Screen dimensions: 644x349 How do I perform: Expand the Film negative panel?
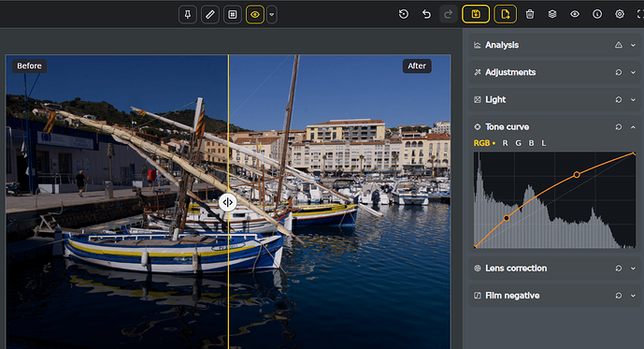(x=633, y=296)
